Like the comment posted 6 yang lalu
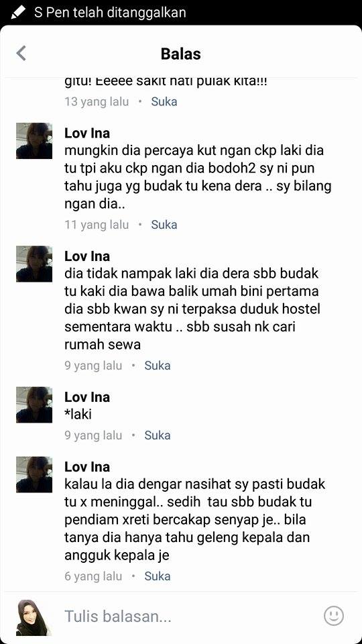This screenshot has height=644, width=362. coord(157,576)
